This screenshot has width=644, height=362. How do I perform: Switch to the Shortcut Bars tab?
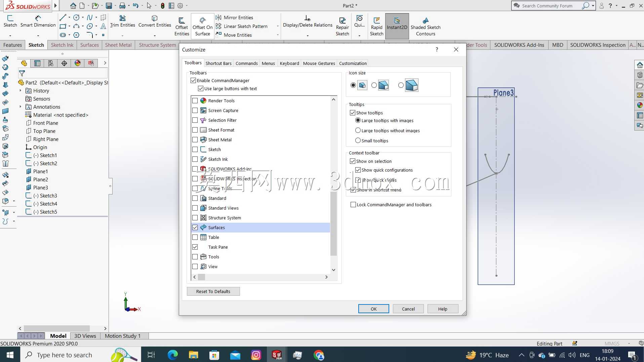[x=218, y=63]
